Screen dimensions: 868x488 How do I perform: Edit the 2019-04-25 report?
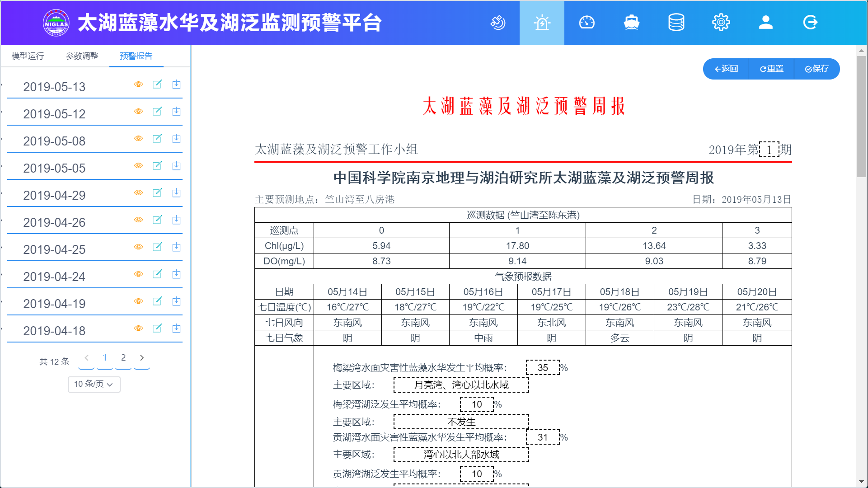(x=157, y=247)
